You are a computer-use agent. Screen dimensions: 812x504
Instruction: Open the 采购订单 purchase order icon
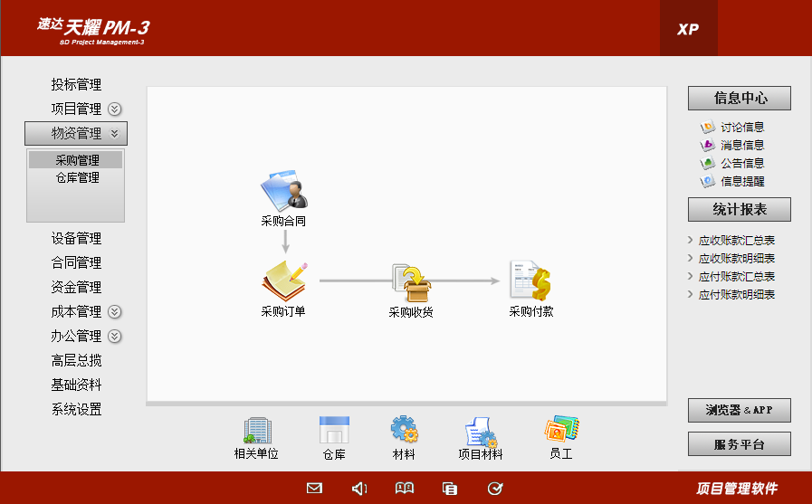(283, 281)
